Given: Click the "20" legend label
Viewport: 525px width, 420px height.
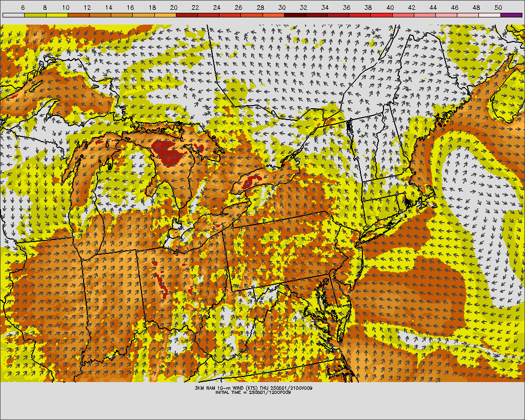Looking at the screenshot, I should click(x=173, y=8).
